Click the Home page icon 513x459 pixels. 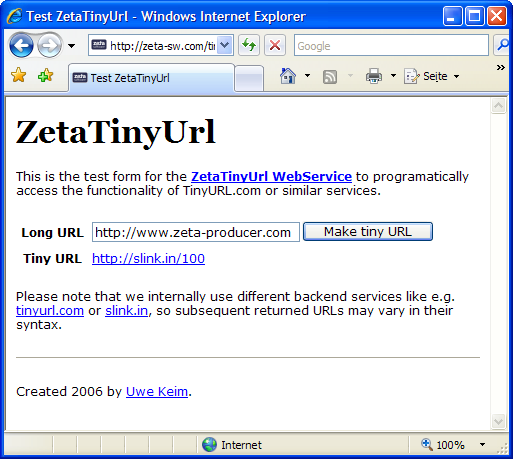point(288,76)
